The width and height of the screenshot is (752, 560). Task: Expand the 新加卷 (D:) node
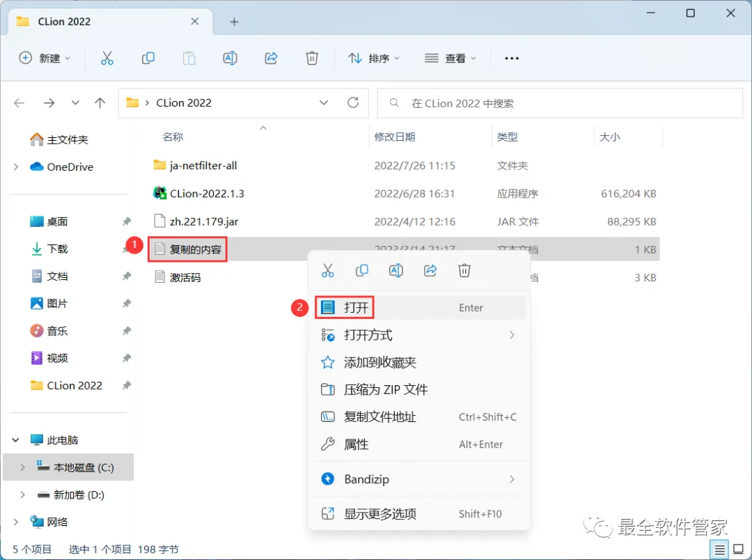[x=22, y=495]
